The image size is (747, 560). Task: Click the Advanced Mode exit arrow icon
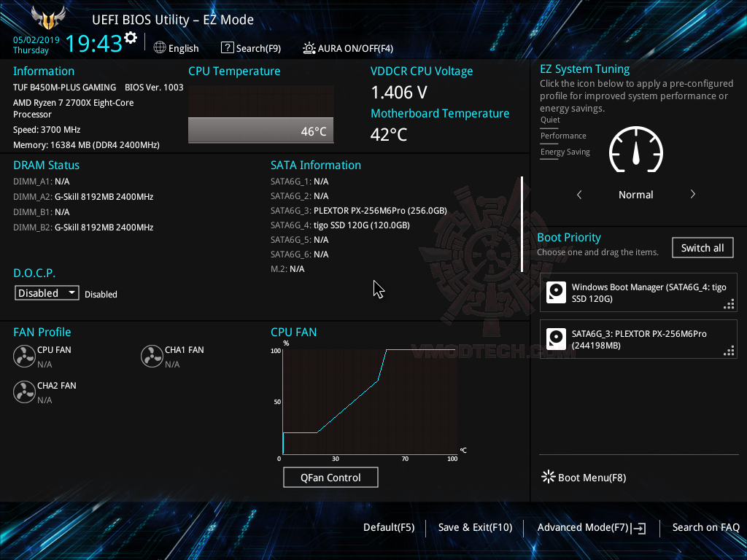tap(638, 528)
